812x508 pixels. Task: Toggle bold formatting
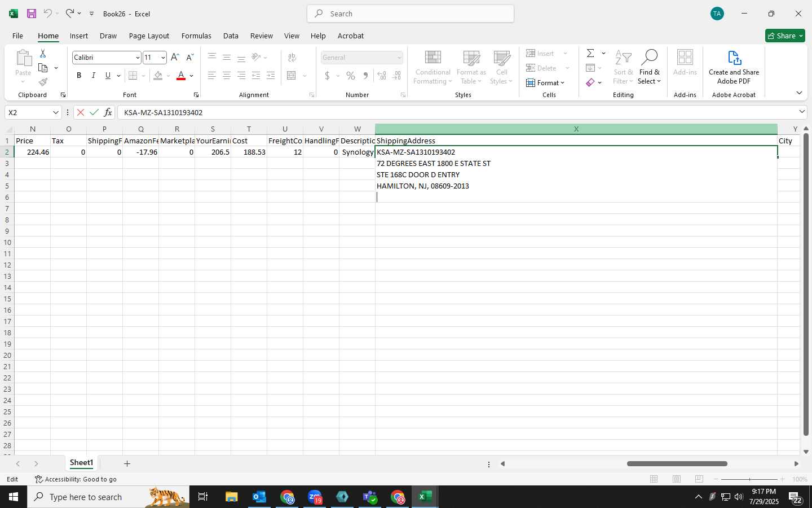(x=79, y=76)
